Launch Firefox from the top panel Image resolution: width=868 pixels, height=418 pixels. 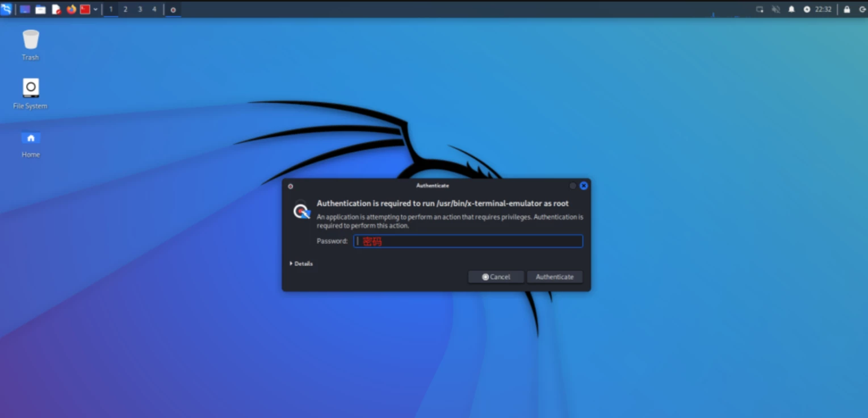pyautogui.click(x=71, y=9)
